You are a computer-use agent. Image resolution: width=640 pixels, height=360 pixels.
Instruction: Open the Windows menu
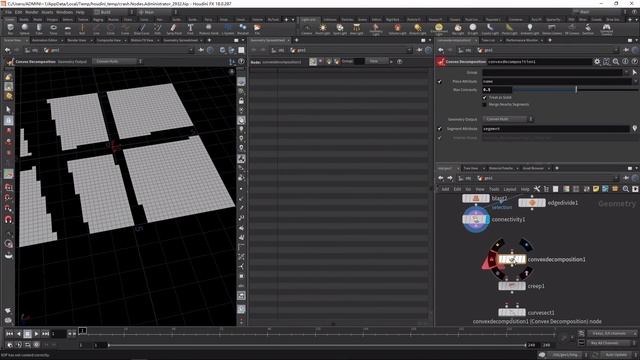64,12
